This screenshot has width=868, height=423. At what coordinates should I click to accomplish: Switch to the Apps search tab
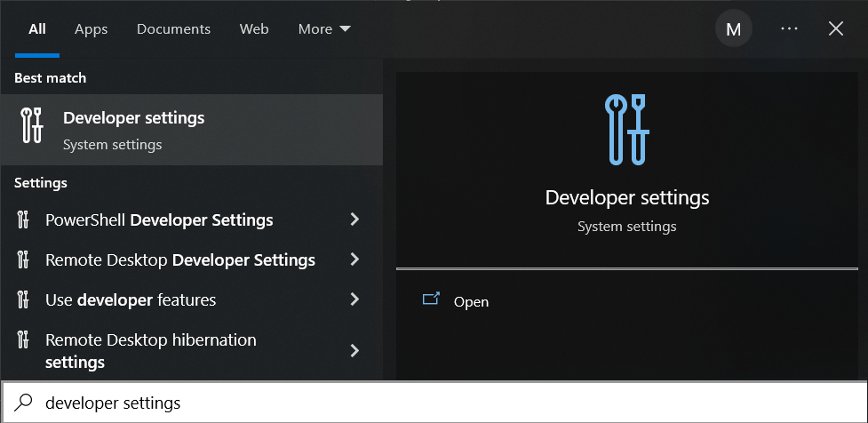[92, 28]
